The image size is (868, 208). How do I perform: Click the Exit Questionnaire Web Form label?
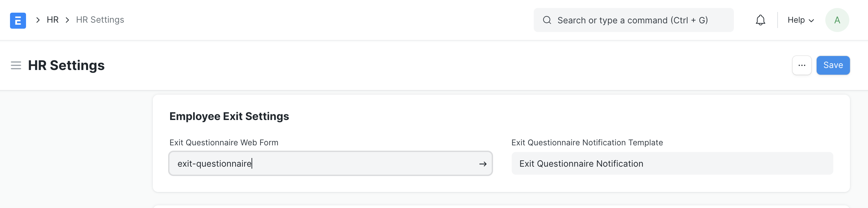[x=224, y=143]
